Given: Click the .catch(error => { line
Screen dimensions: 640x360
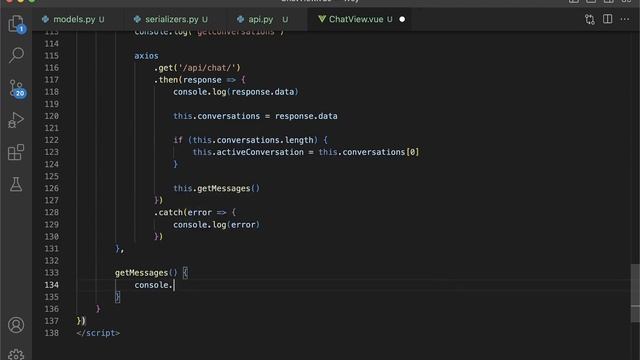Looking at the screenshot, I should click(195, 213).
